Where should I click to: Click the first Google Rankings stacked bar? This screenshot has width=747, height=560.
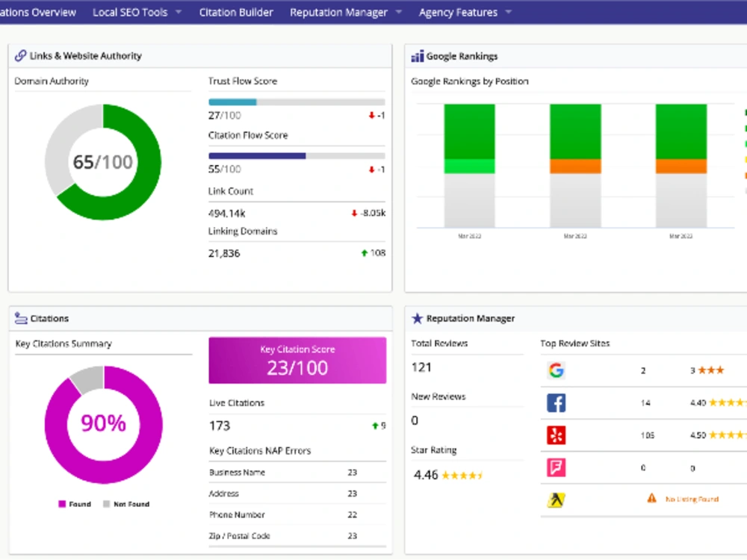click(x=469, y=165)
